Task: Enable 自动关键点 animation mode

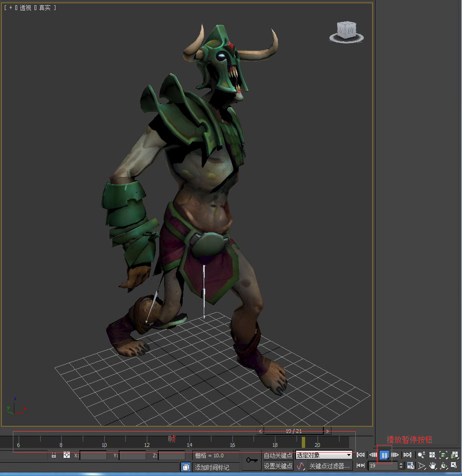Action: point(277,455)
